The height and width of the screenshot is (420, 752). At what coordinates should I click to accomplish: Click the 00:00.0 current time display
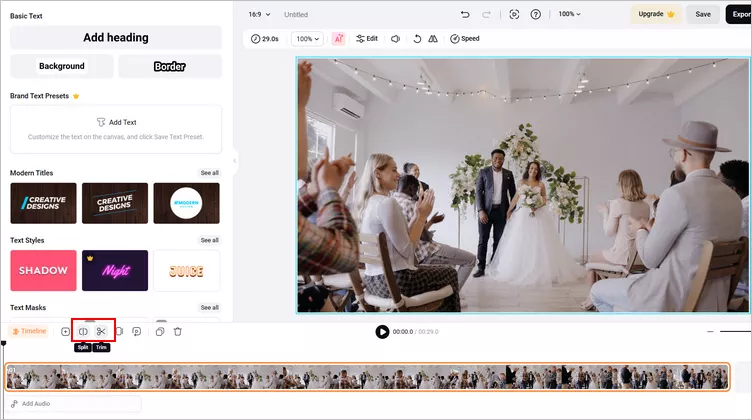tap(403, 332)
